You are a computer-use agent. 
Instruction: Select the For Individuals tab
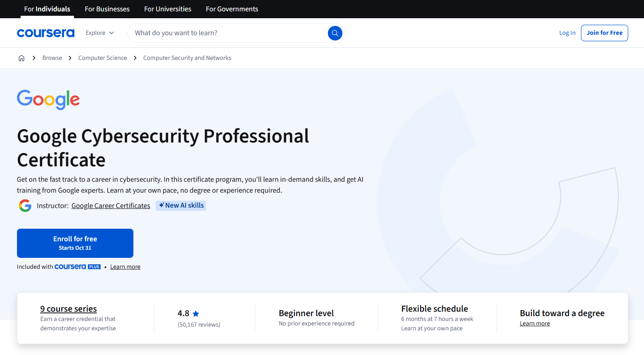coord(47,9)
